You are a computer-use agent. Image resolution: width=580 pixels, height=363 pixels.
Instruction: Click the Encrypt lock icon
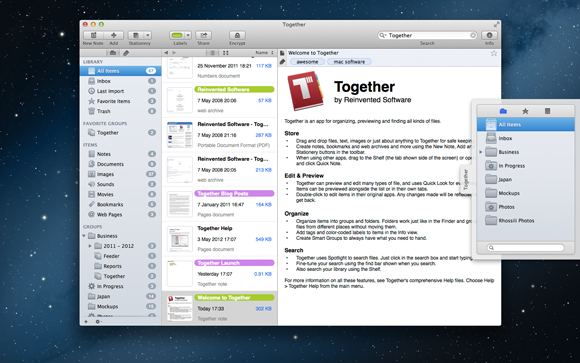[237, 35]
